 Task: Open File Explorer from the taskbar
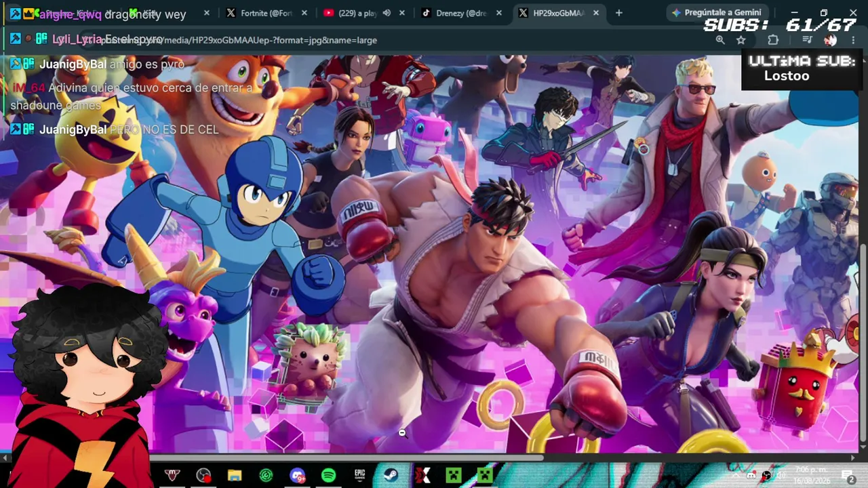pos(235,476)
